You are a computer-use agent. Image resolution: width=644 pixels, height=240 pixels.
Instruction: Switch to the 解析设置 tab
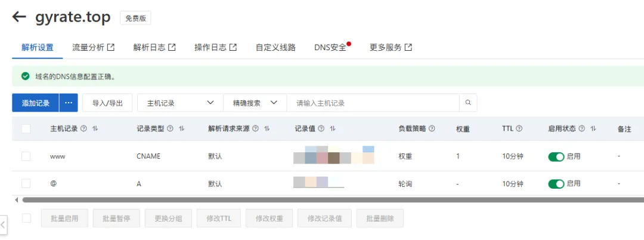38,48
